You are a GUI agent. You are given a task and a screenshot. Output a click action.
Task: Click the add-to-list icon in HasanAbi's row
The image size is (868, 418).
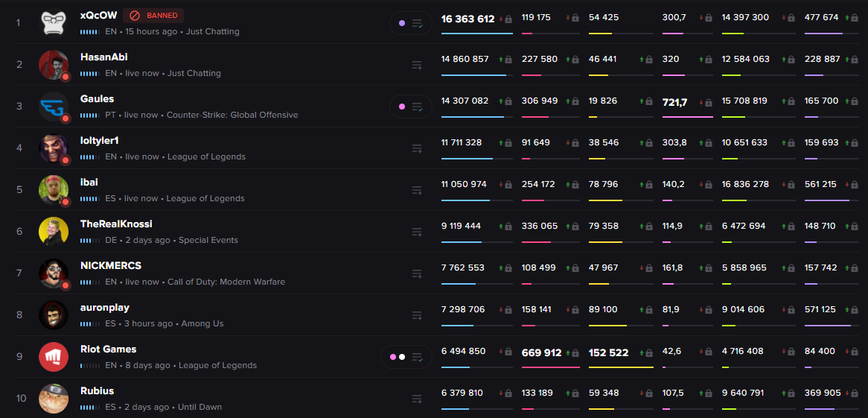tap(418, 66)
